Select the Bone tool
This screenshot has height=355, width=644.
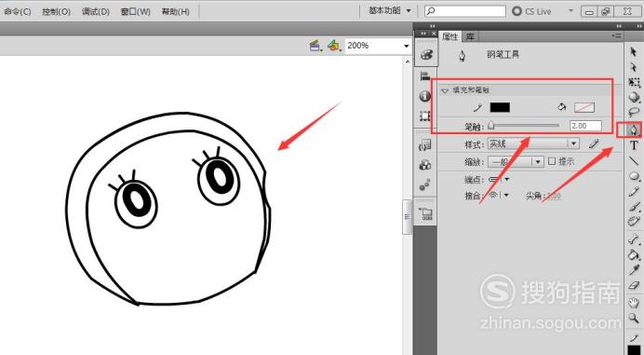[x=634, y=239]
